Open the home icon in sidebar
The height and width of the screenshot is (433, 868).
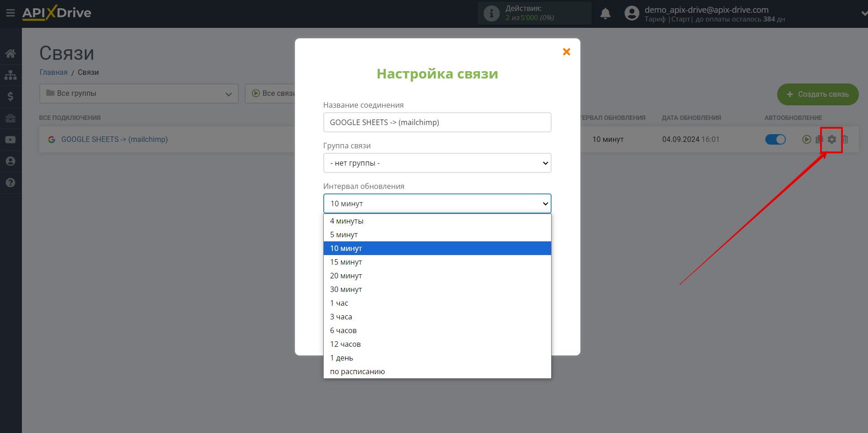[11, 53]
